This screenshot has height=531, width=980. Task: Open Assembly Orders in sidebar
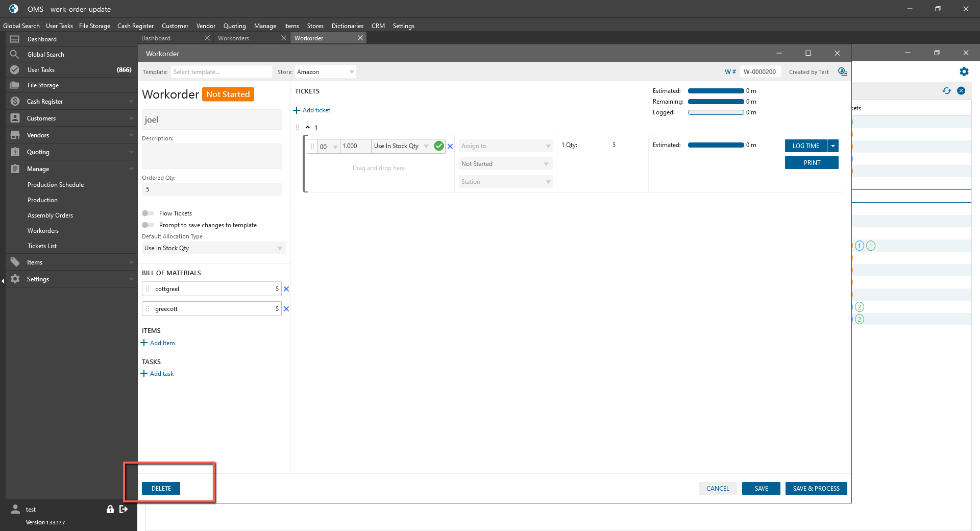[50, 215]
